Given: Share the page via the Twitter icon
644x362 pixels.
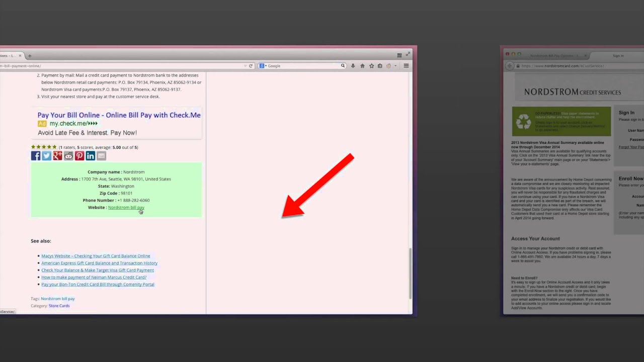Looking at the screenshot, I should click(x=47, y=156).
